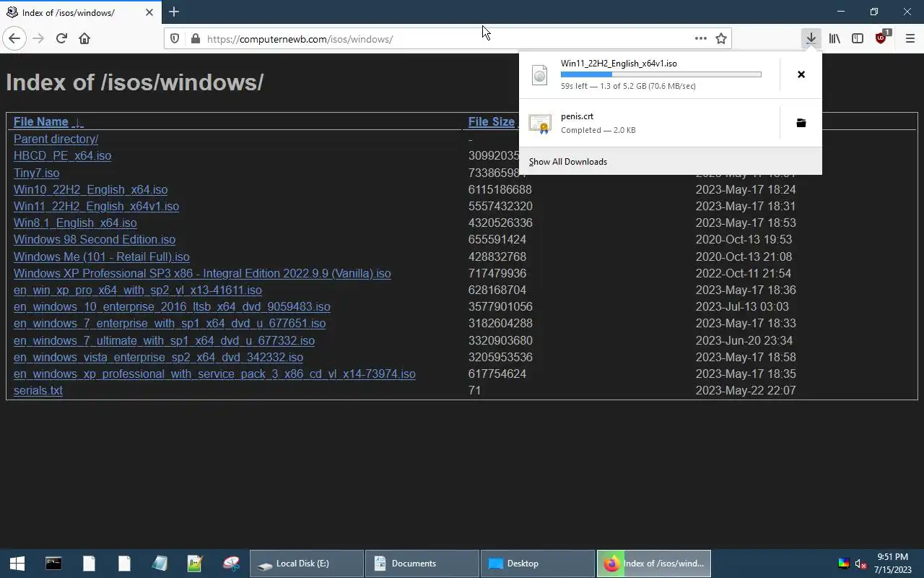The image size is (924, 578).
Task: Switch to Desktop taskbar window
Action: (537, 564)
